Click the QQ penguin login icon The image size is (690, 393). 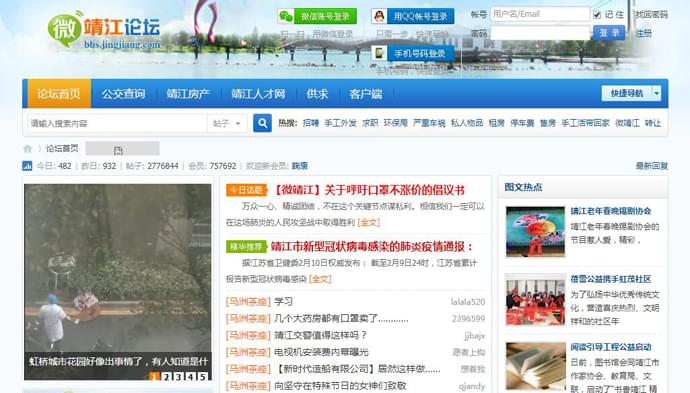point(378,16)
